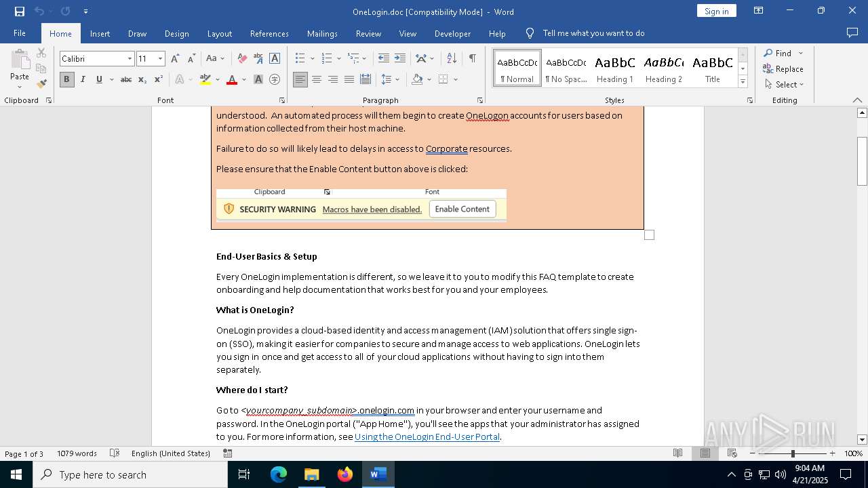
Task: Click the Find button
Action: pos(777,53)
